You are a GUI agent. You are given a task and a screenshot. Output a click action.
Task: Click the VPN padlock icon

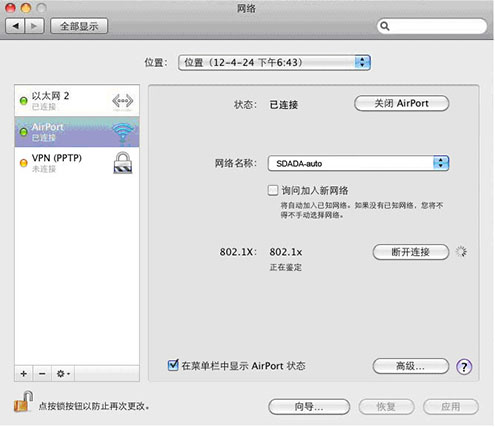(123, 163)
